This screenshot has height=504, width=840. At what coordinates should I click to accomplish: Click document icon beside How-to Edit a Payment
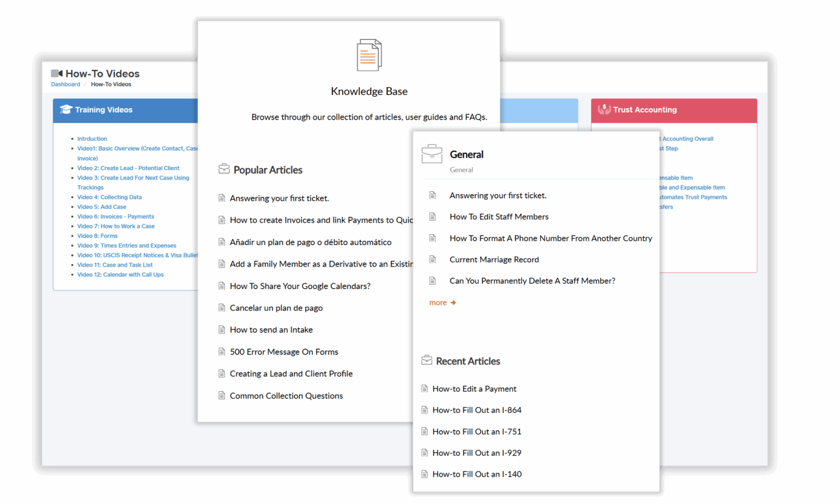tap(425, 388)
